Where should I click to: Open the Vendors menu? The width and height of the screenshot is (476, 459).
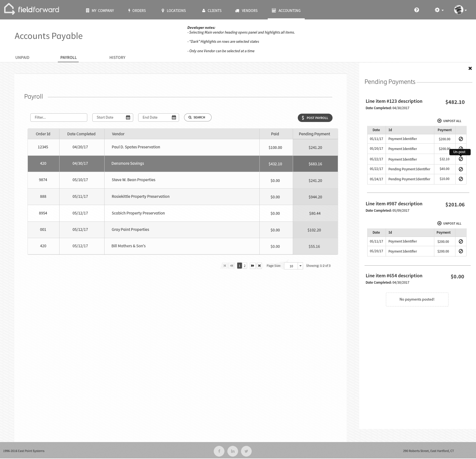pos(246,11)
